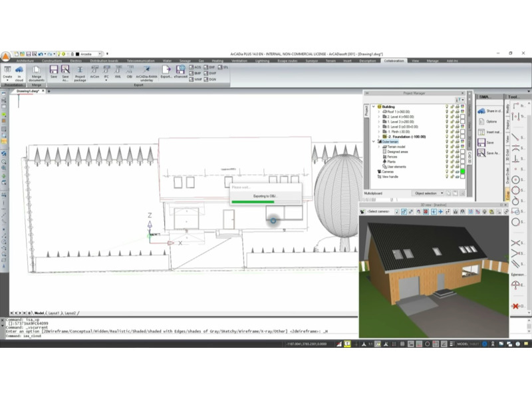Click the Merge documents button

pyautogui.click(x=37, y=73)
